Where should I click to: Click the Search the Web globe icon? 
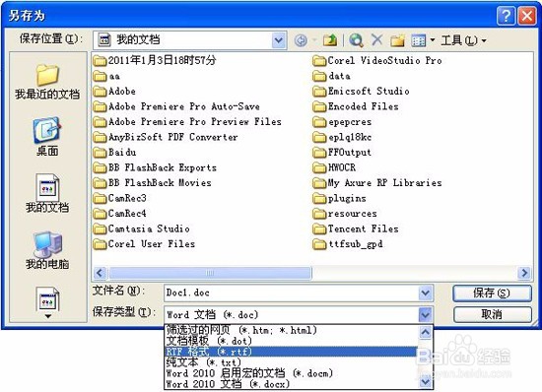(x=356, y=40)
